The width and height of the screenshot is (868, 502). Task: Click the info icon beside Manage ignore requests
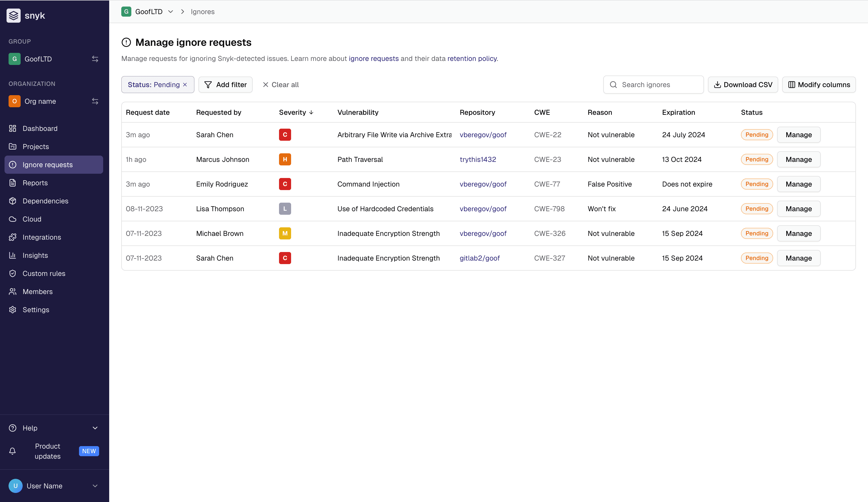(126, 42)
